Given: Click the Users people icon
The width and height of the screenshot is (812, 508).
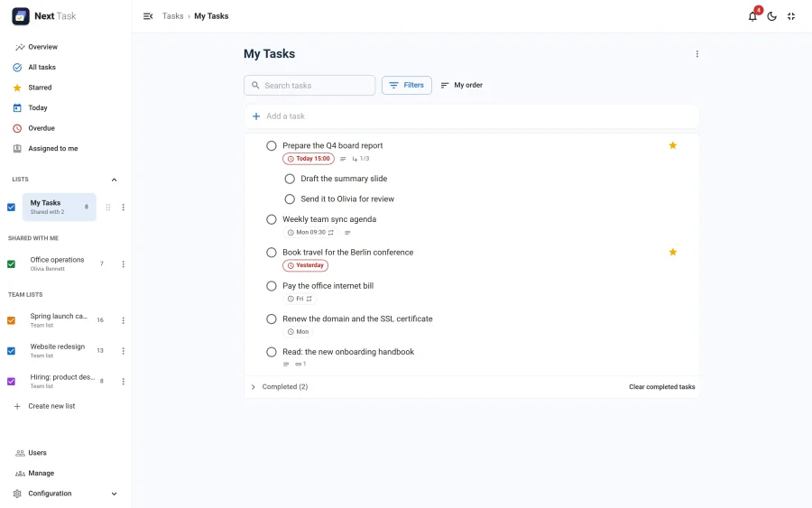Looking at the screenshot, I should [20, 453].
